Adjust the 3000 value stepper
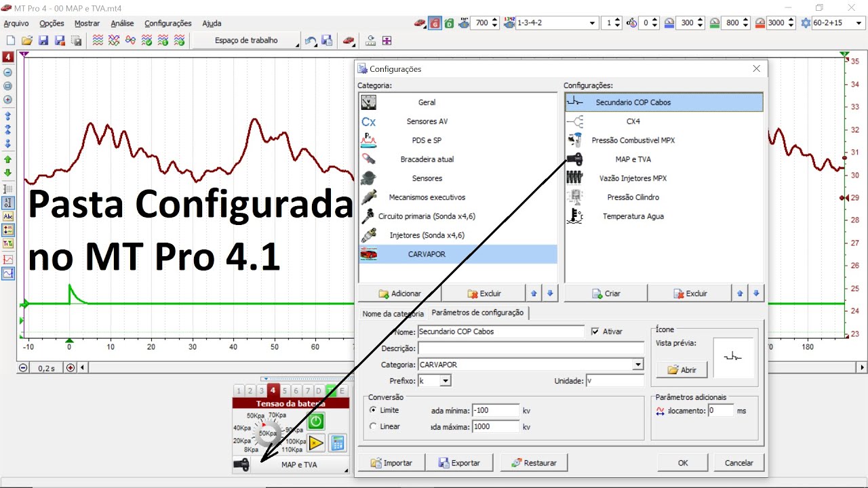This screenshot has height=488, width=868. [791, 23]
